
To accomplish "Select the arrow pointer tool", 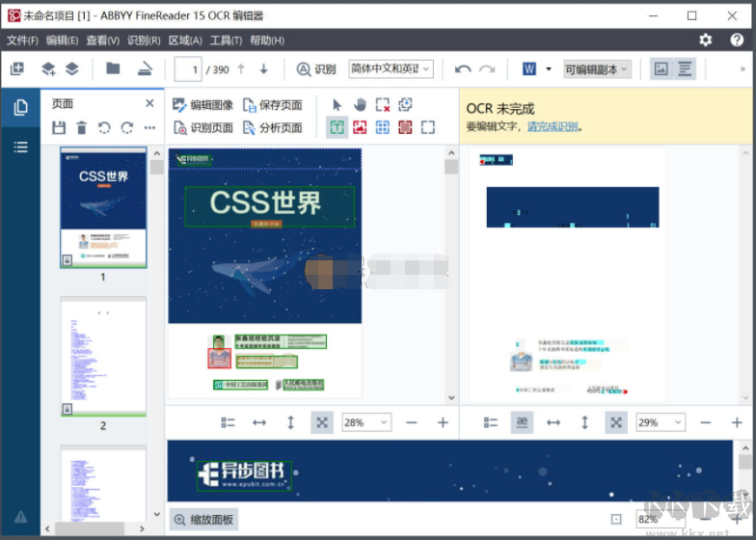I will [337, 104].
